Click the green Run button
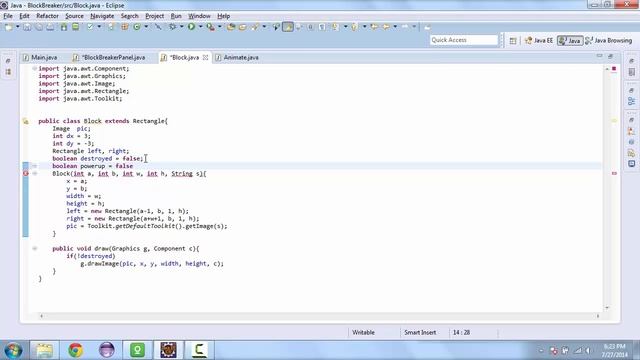640x360 pixels. [x=191, y=27]
